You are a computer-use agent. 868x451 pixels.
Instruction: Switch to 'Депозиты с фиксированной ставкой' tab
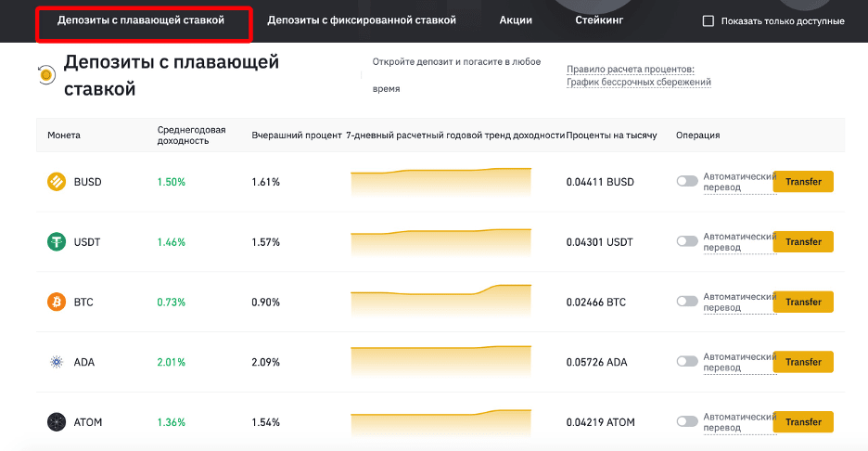(362, 19)
